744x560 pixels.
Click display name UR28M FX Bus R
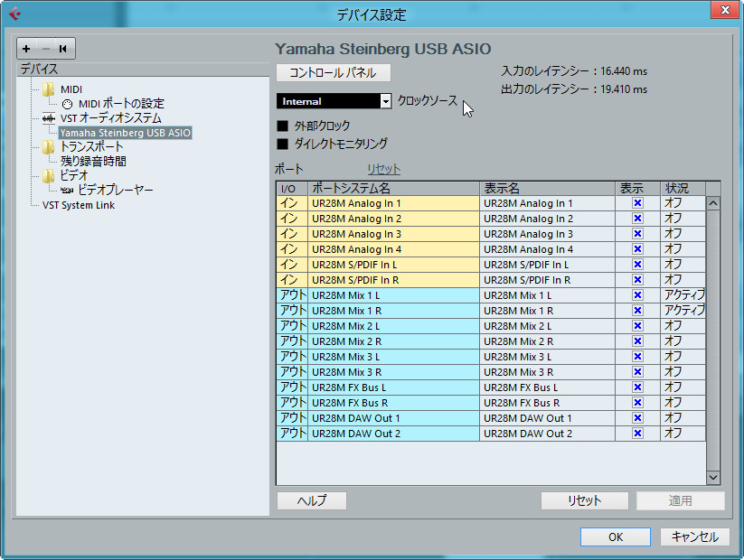(522, 403)
